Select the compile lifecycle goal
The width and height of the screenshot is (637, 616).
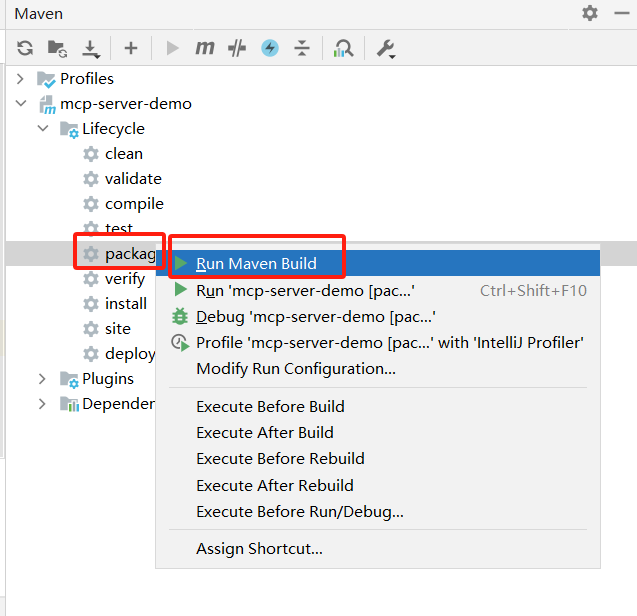[134, 204]
